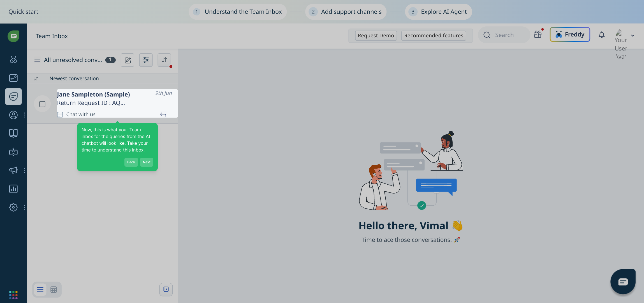Open the bot builder sidebar icon
This screenshot has height=303, width=644.
pos(13,152)
